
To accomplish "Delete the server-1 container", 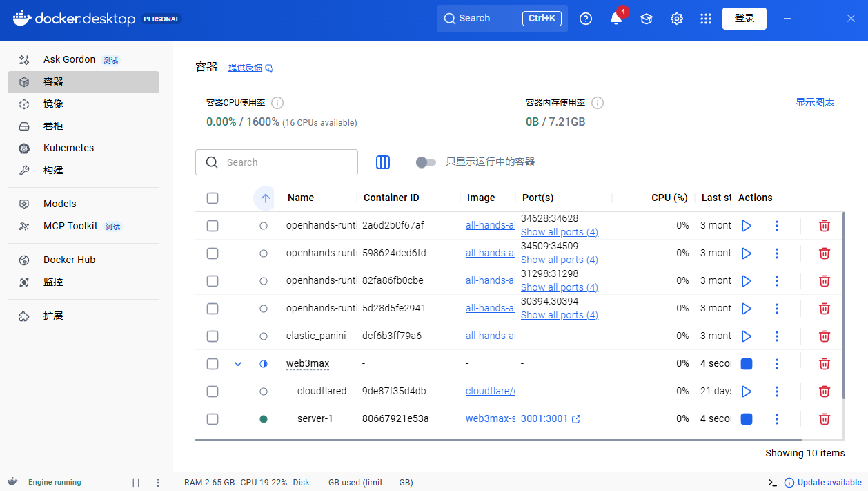I will coord(824,419).
